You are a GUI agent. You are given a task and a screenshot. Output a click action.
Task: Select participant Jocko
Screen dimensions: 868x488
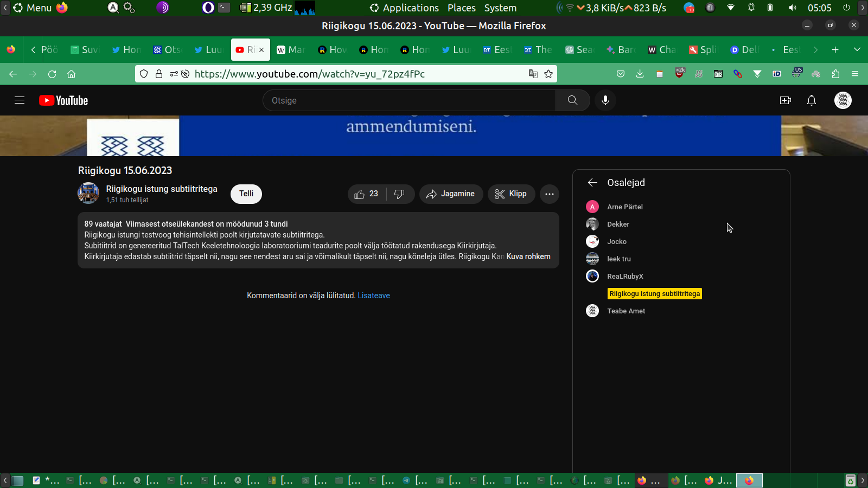617,241
